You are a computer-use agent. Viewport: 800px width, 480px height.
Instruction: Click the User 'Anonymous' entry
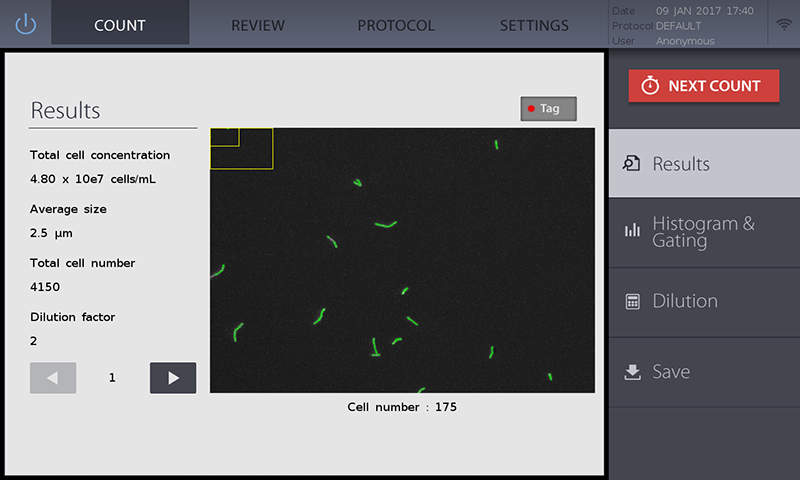pyautogui.click(x=685, y=41)
